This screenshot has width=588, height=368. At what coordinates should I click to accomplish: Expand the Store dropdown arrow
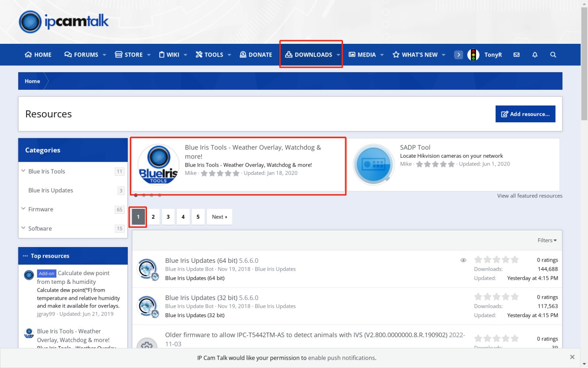click(x=149, y=55)
